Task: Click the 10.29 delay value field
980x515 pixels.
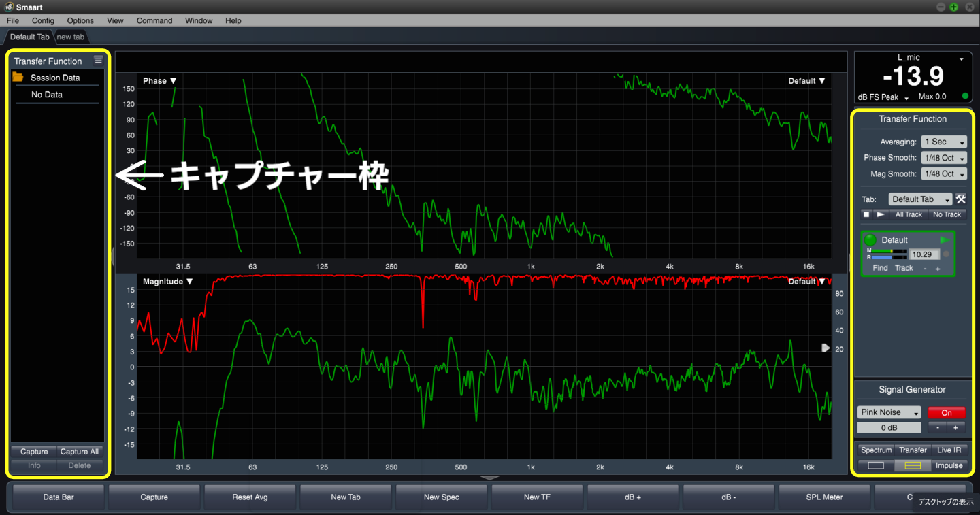Action: pyautogui.click(x=924, y=254)
